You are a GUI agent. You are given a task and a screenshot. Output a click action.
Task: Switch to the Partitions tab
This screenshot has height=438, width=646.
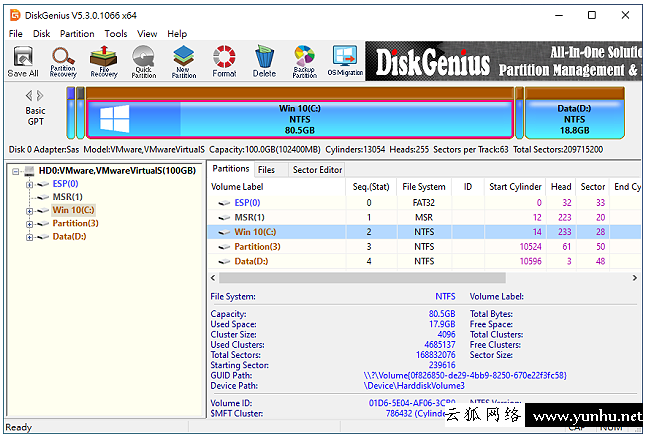pyautogui.click(x=231, y=169)
